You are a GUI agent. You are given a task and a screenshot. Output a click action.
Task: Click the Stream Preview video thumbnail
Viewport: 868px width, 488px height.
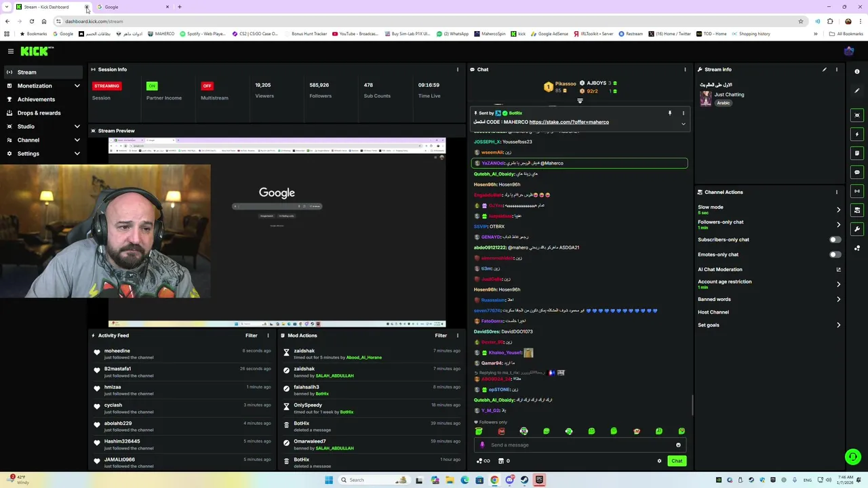[277, 232]
